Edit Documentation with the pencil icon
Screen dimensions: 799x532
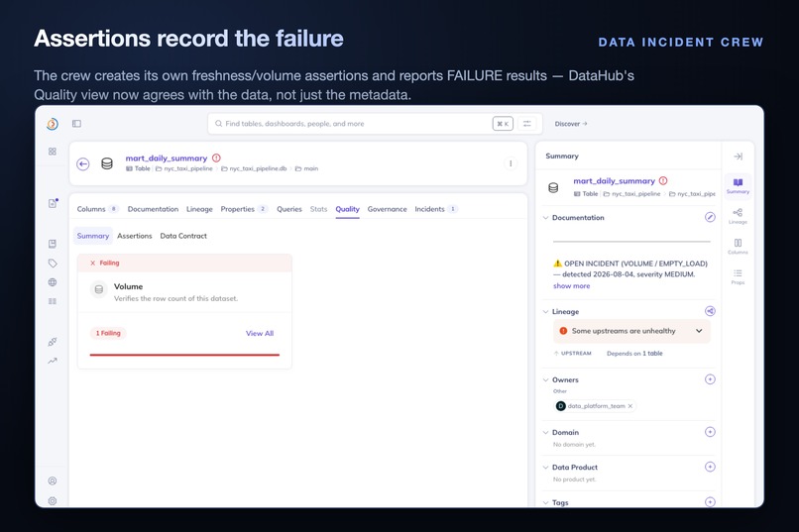point(710,217)
